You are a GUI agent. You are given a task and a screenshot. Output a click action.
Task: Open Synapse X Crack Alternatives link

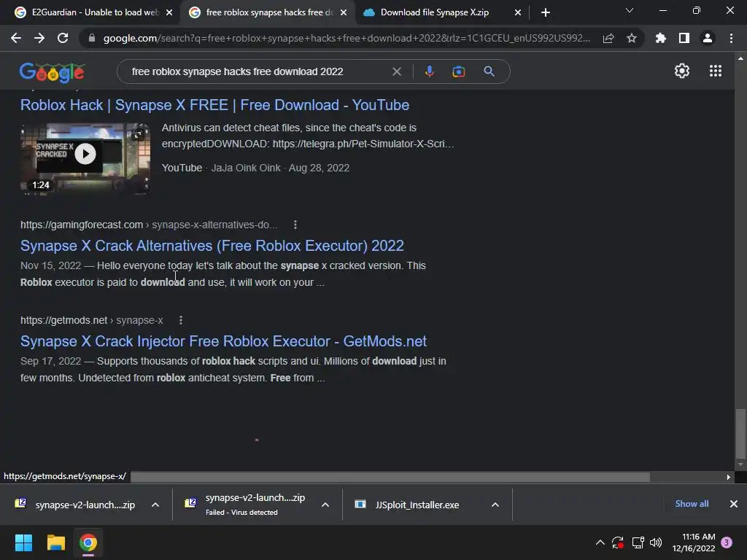(x=212, y=246)
